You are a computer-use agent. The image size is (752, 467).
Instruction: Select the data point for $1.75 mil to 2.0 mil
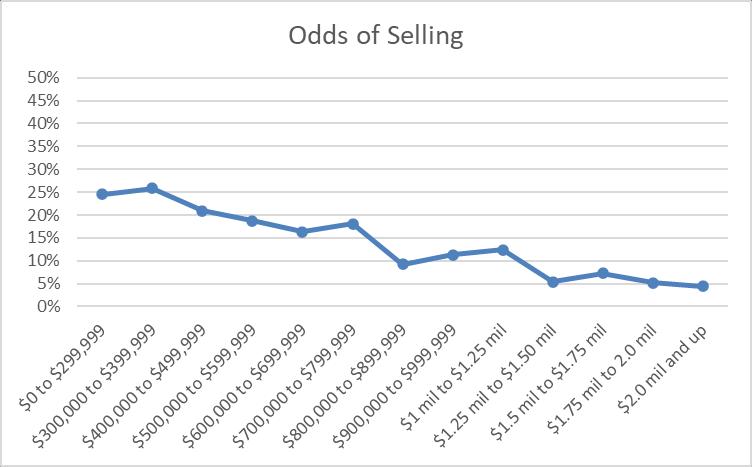point(653,283)
